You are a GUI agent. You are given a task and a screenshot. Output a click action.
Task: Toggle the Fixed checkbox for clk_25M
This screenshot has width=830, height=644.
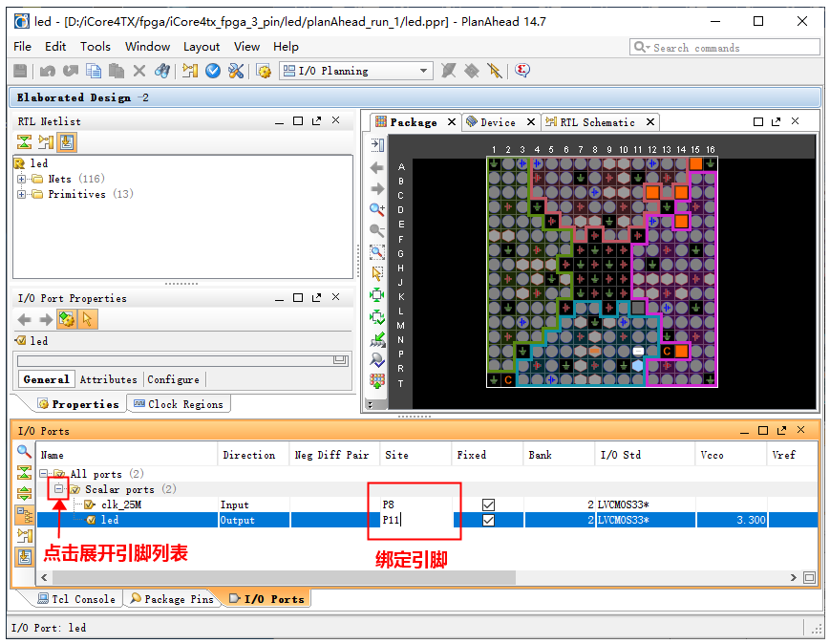click(488, 504)
